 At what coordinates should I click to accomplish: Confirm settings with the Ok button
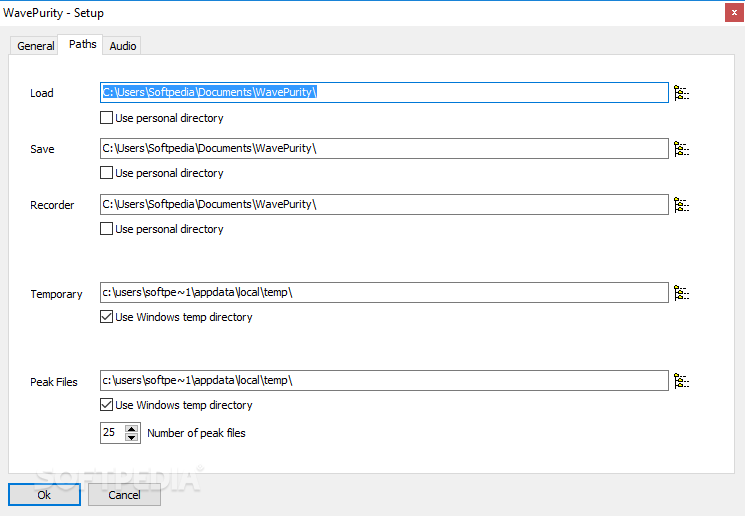[x=44, y=495]
